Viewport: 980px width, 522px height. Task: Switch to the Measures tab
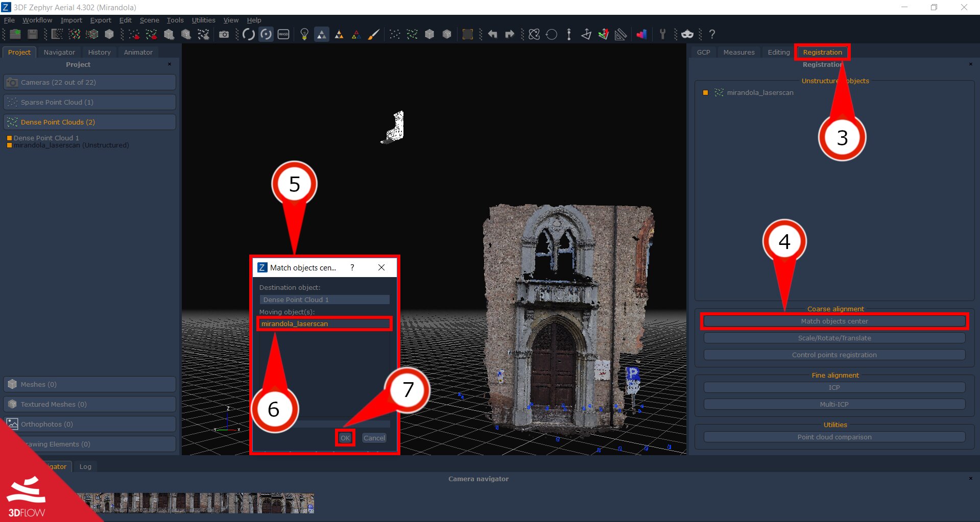click(x=739, y=52)
